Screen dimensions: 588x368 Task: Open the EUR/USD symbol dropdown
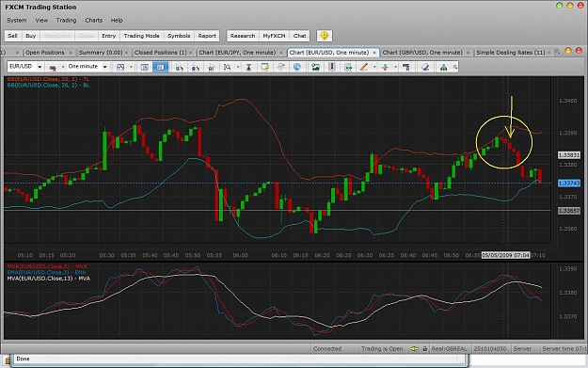tap(40, 67)
